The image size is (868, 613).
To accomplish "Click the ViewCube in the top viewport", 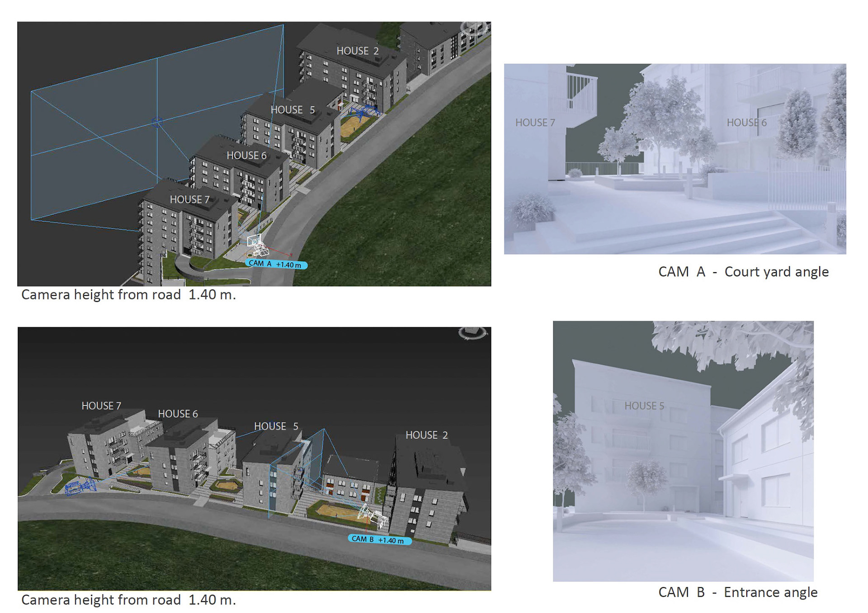I will (x=475, y=28).
